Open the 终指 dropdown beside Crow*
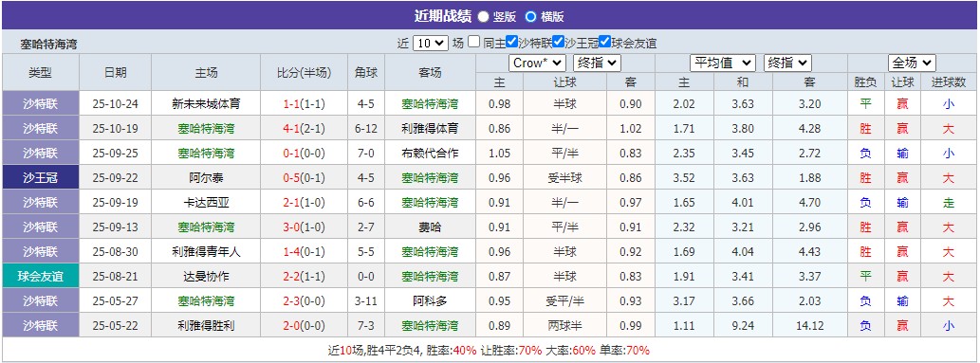The image size is (980, 363). point(597,64)
